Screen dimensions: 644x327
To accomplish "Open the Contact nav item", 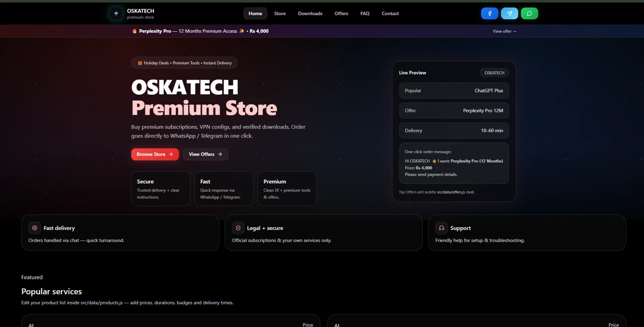I will 390,14.
